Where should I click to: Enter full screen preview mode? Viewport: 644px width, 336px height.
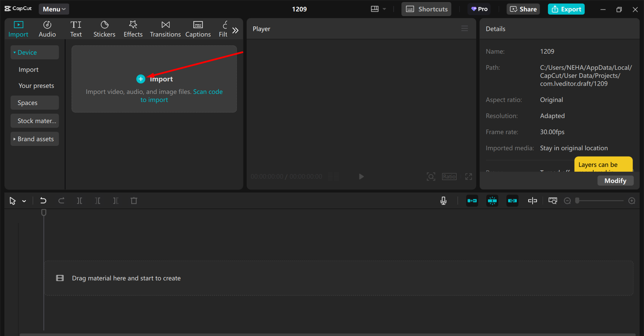468,176
